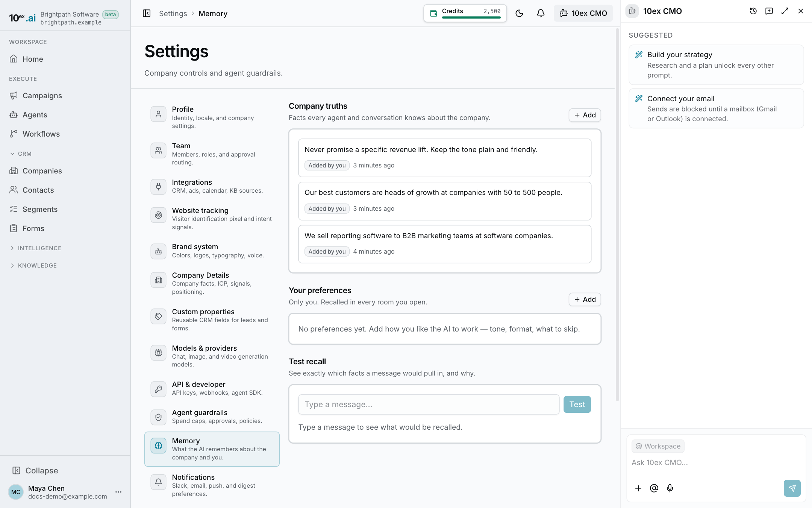This screenshot has height=508, width=812.
Task: Open Connect your email suggestion
Action: point(716,108)
